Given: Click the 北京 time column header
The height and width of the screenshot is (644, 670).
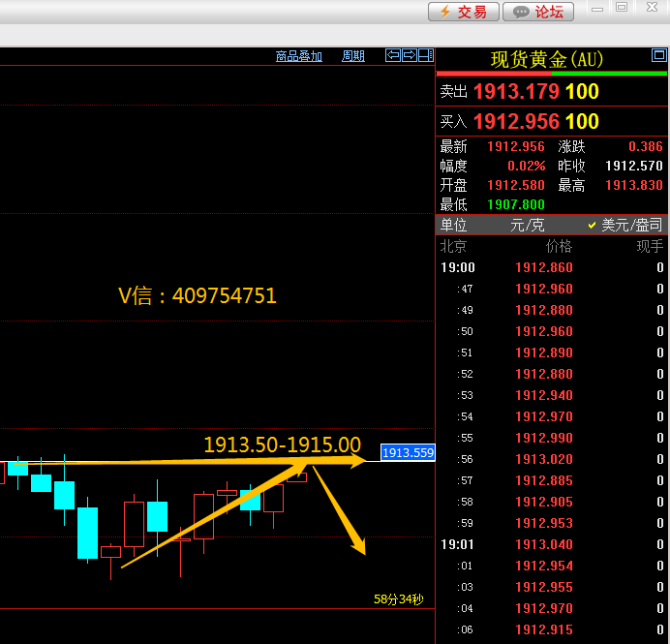Looking at the screenshot, I should point(453,247).
